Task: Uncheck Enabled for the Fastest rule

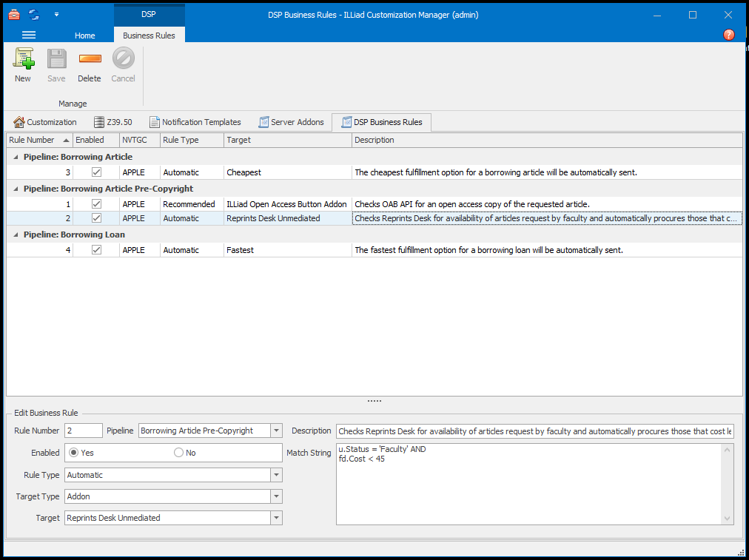Action: tap(96, 250)
